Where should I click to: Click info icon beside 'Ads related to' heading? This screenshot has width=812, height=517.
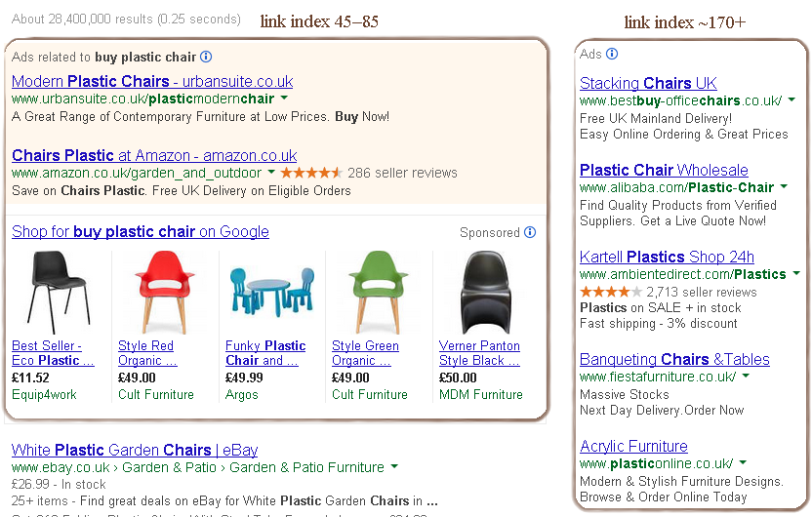206,58
